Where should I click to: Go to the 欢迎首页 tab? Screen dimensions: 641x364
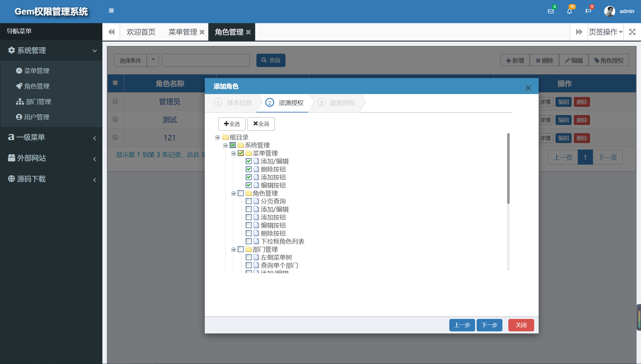141,32
